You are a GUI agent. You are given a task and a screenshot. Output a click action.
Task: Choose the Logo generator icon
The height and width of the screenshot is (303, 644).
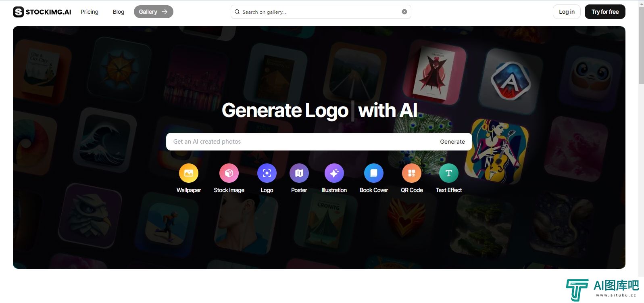(x=267, y=173)
